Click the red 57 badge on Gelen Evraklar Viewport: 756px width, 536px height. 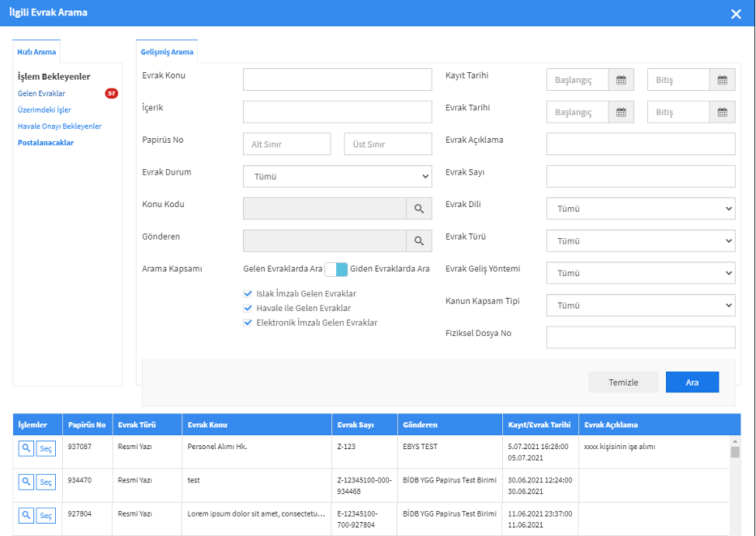(111, 94)
